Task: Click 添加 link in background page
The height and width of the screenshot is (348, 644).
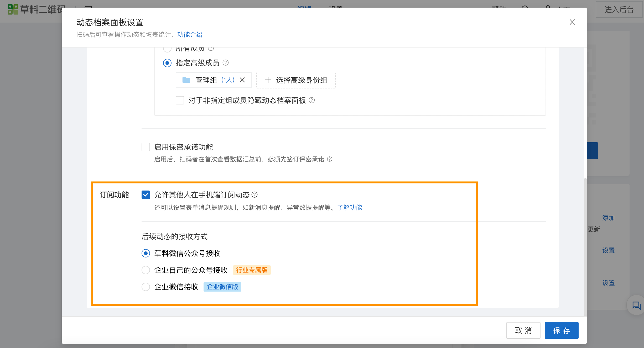Action: click(x=608, y=218)
